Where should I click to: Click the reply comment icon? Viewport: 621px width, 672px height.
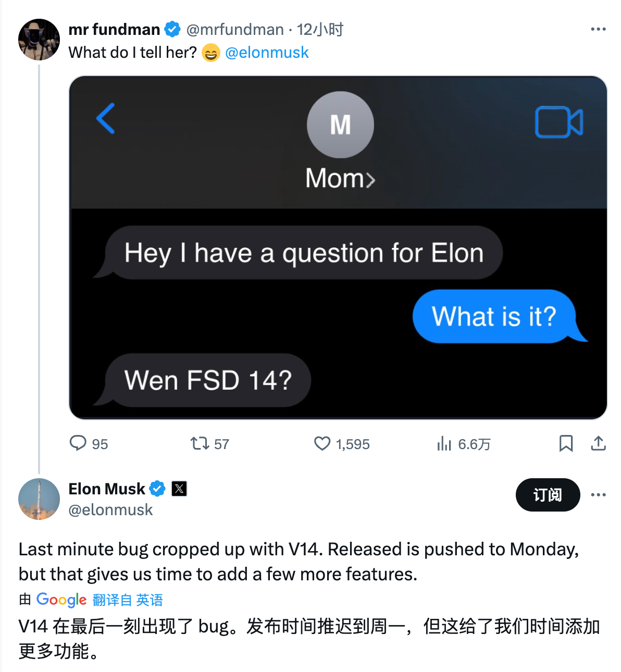tap(78, 443)
